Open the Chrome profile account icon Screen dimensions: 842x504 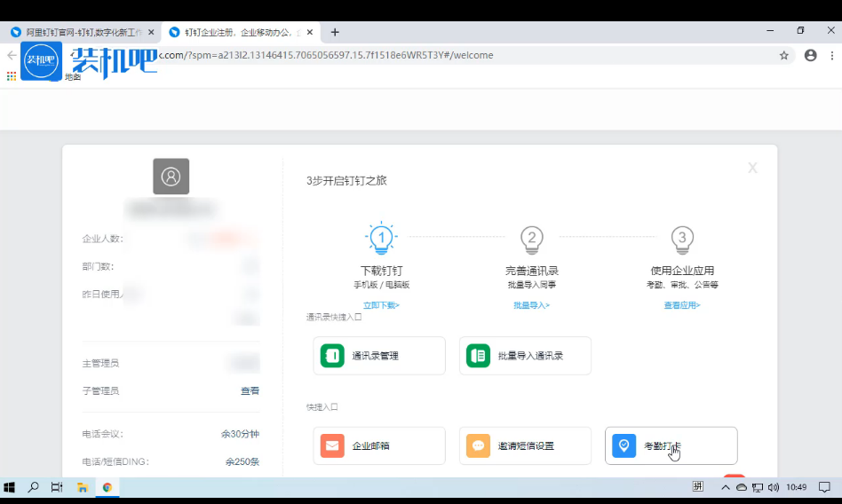pos(810,55)
